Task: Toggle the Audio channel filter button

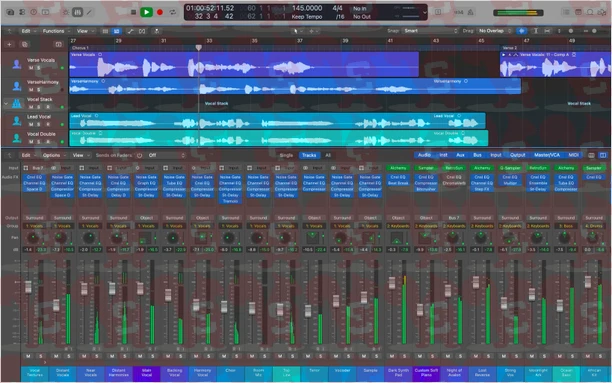Action: [x=424, y=155]
